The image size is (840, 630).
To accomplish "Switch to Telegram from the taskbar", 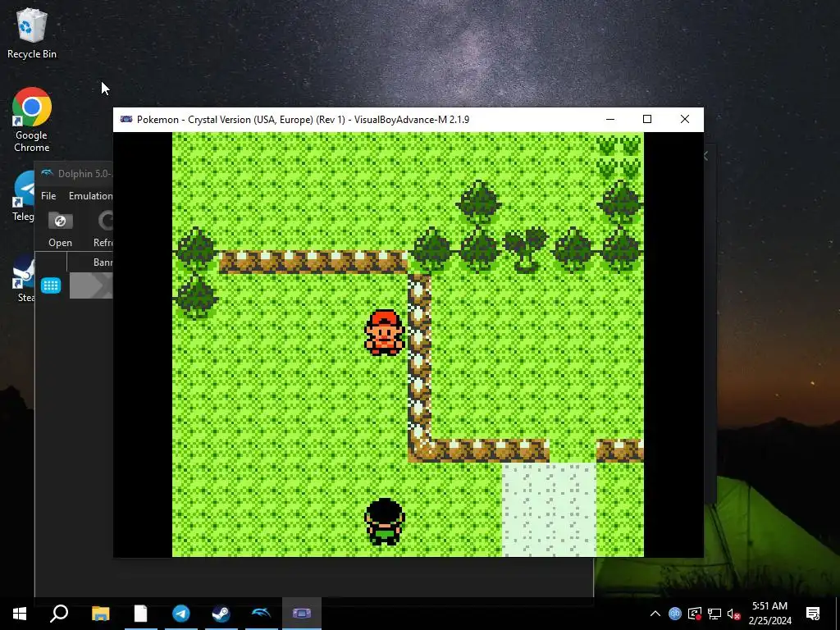I will 180,614.
